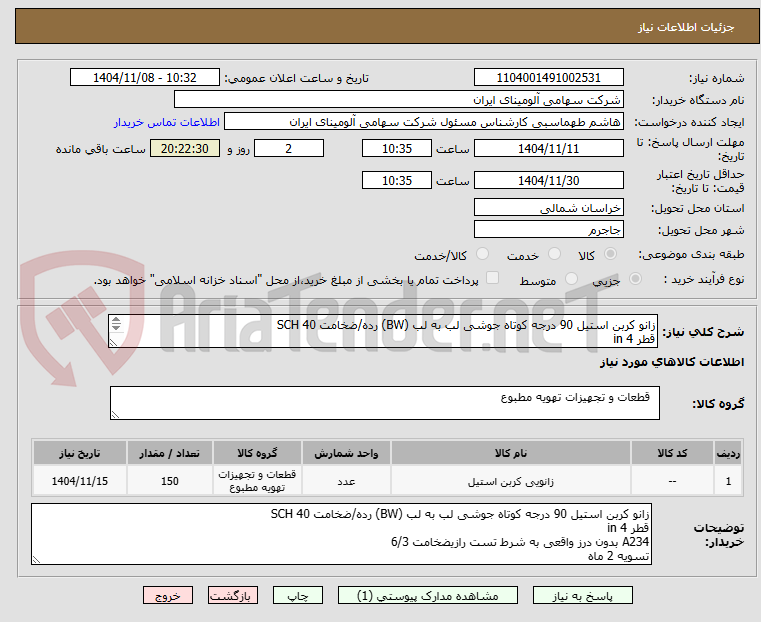This screenshot has width=761, height=622.
Task: Click the گروه کالا text area
Action: click(384, 403)
